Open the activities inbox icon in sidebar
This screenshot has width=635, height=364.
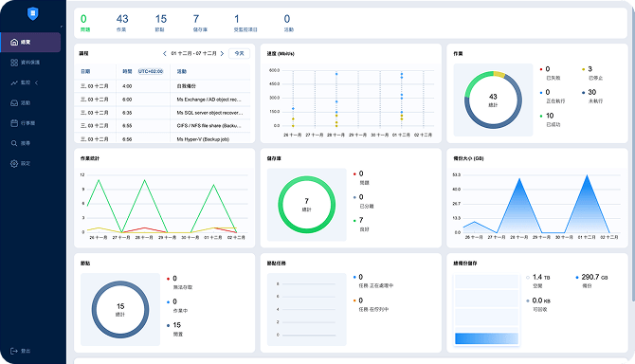point(14,102)
